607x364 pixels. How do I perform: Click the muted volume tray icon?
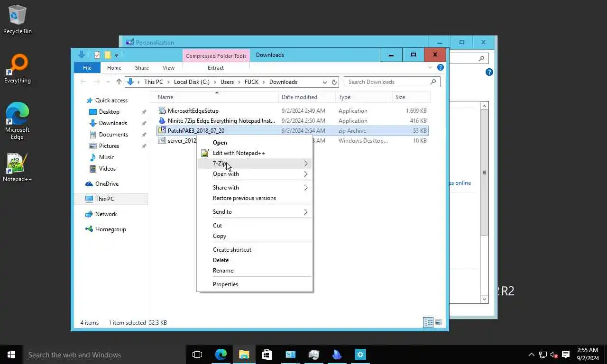(554, 355)
